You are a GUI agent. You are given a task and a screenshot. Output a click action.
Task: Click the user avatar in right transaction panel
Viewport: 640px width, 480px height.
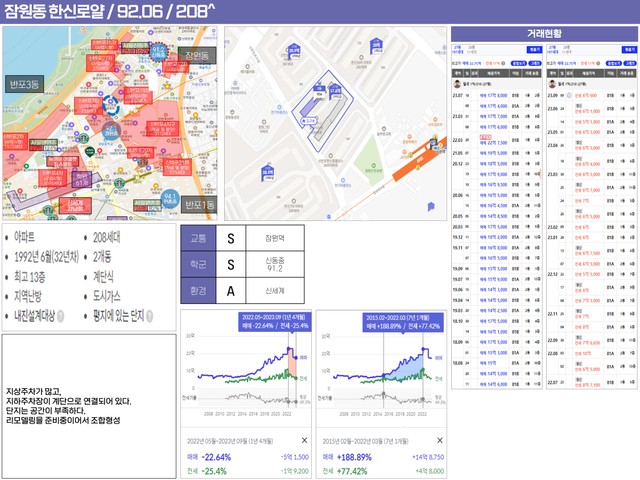pos(552,84)
